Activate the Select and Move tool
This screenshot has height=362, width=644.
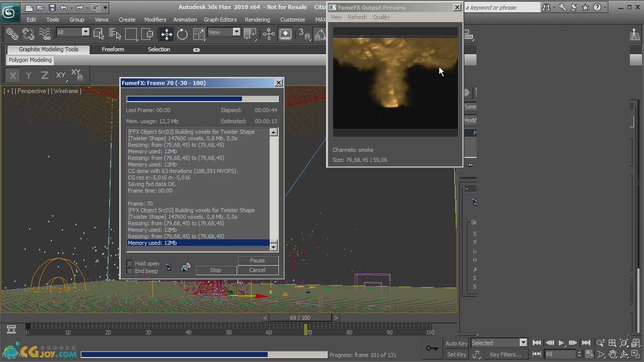166,34
